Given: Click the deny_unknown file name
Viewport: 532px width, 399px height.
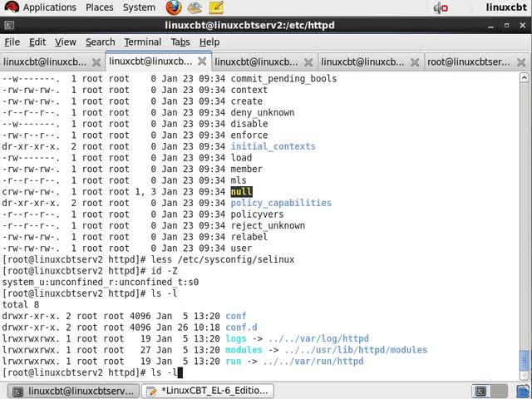Looking at the screenshot, I should pyautogui.click(x=263, y=113).
